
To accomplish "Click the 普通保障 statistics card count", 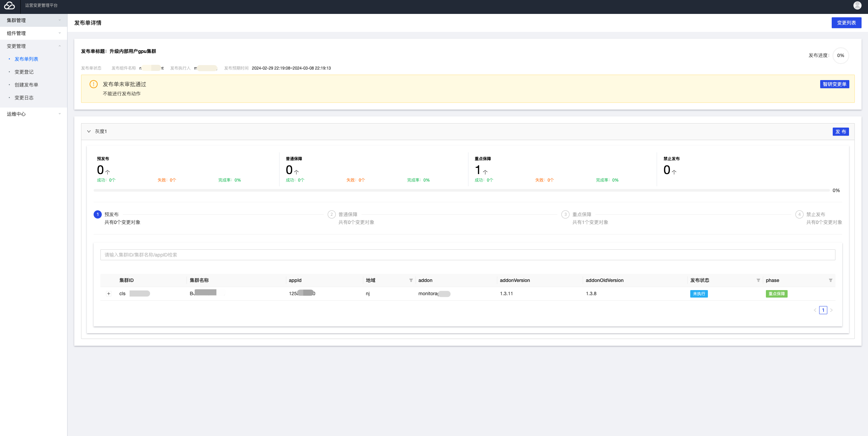I will [292, 170].
